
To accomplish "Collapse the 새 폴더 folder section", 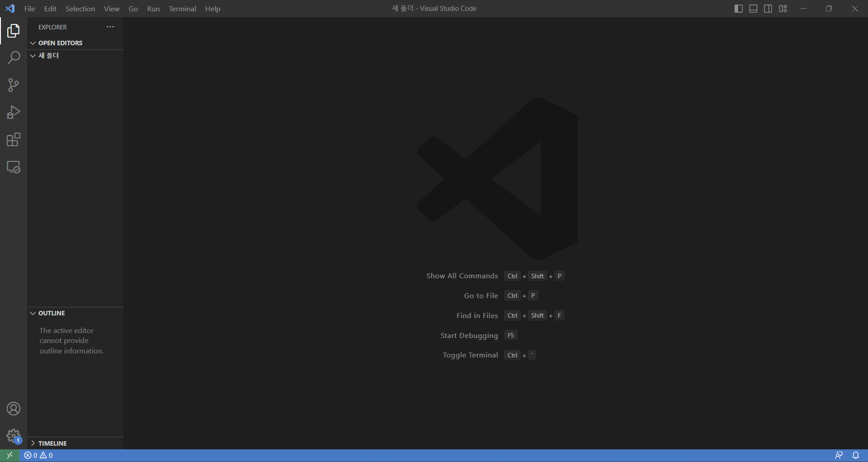I will pos(75,56).
